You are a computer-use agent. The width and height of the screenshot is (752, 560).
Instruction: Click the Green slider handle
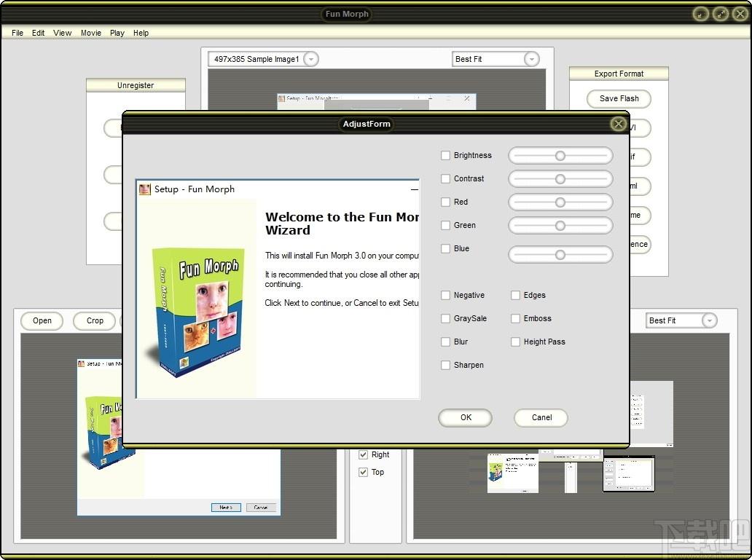coord(560,226)
